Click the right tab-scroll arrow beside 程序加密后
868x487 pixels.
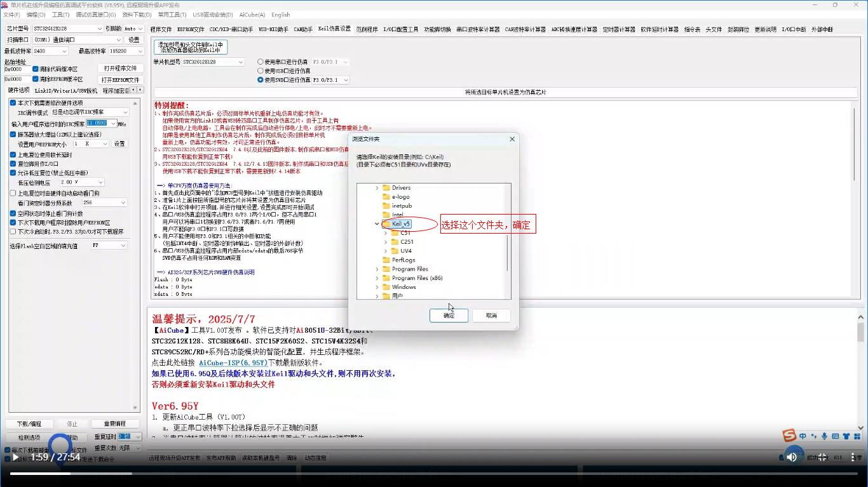[140, 90]
